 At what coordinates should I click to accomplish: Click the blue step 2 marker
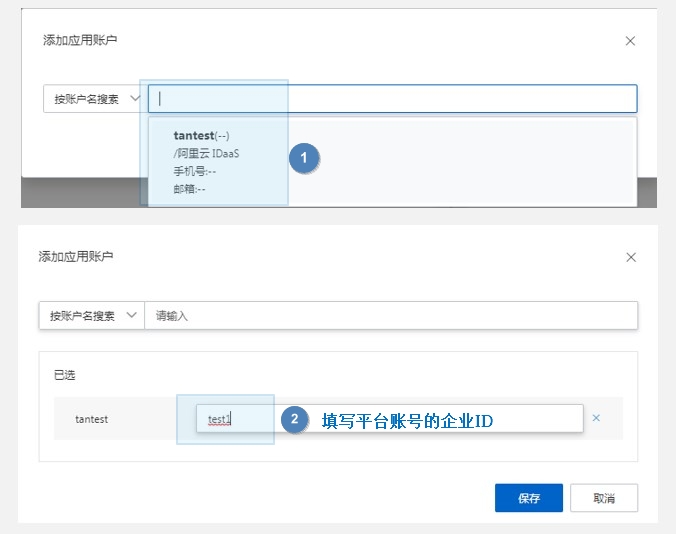pyautogui.click(x=292, y=419)
